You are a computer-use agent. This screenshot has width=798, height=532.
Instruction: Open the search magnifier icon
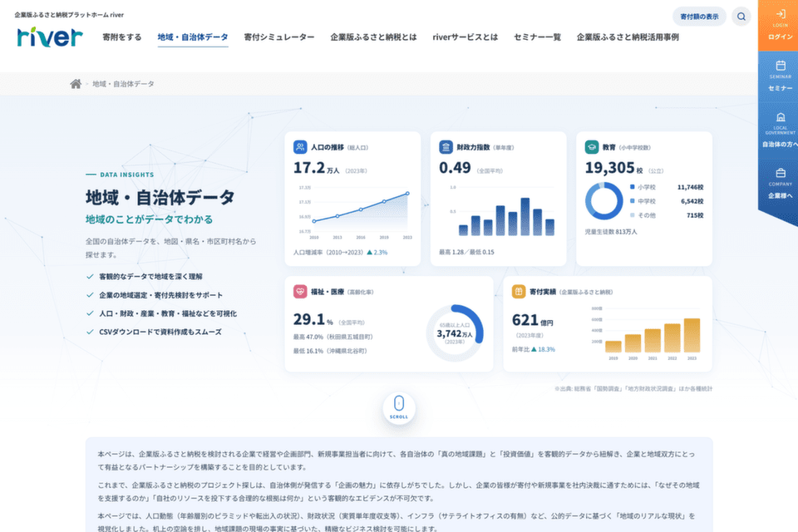tap(741, 17)
